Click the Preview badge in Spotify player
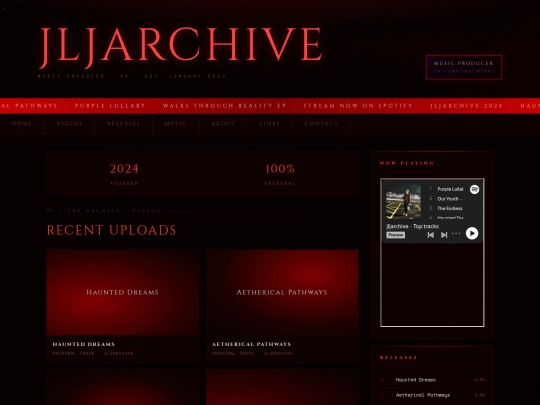Viewport: 540px width, 405px height. click(395, 235)
